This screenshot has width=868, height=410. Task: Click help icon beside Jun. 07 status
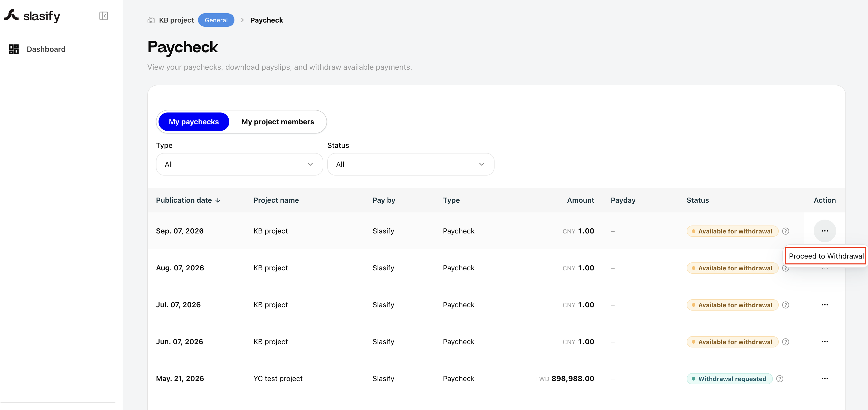[x=785, y=342]
